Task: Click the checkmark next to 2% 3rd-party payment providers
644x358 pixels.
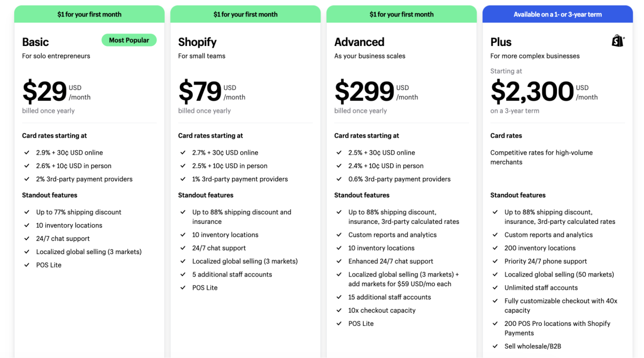Action: point(27,179)
